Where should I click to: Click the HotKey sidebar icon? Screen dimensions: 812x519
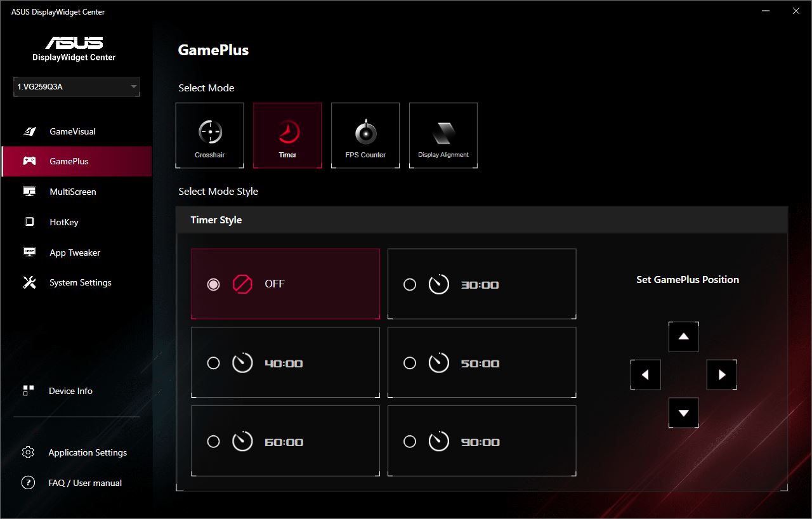(29, 222)
